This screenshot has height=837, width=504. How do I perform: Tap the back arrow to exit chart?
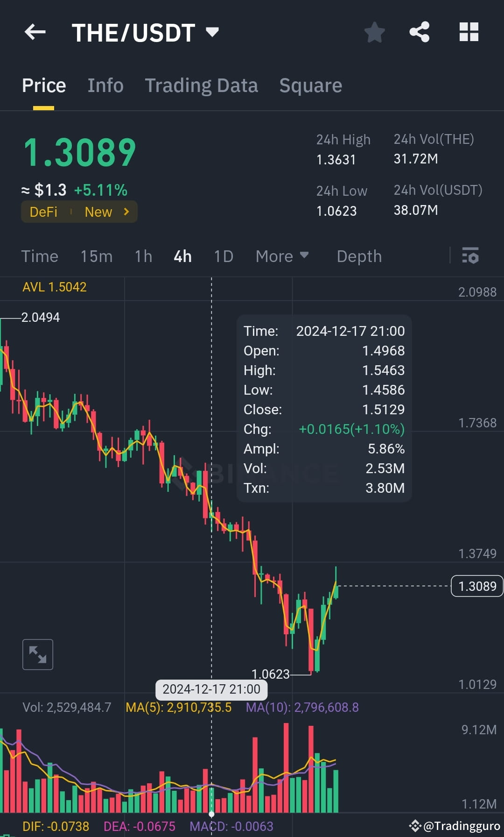click(35, 32)
